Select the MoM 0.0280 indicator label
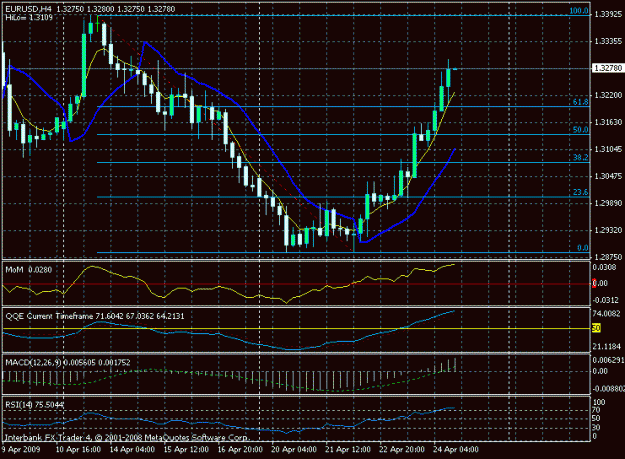 coord(29,270)
